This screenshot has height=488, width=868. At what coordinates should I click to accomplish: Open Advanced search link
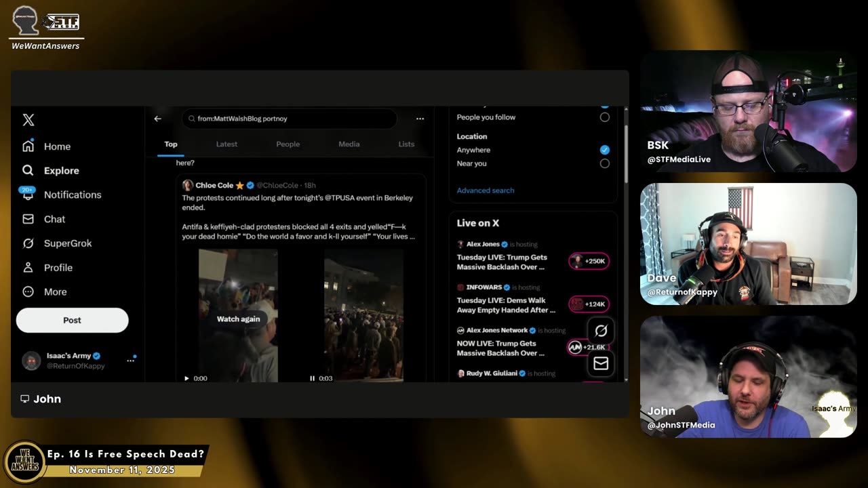(x=486, y=190)
